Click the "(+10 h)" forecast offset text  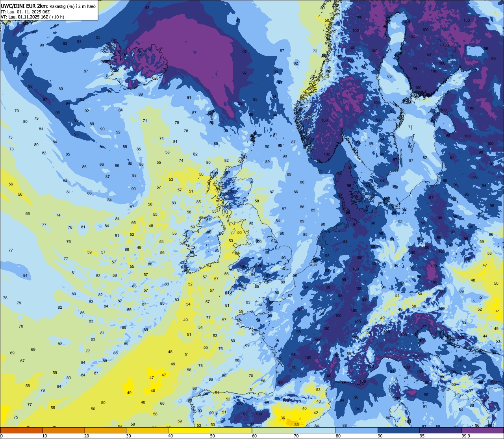click(x=57, y=17)
